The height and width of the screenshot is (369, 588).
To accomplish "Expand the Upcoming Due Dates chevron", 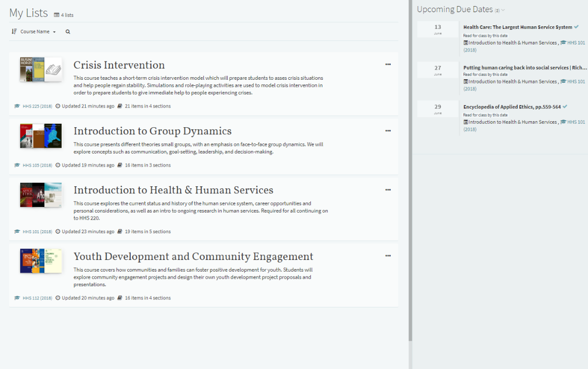I will click(x=503, y=10).
